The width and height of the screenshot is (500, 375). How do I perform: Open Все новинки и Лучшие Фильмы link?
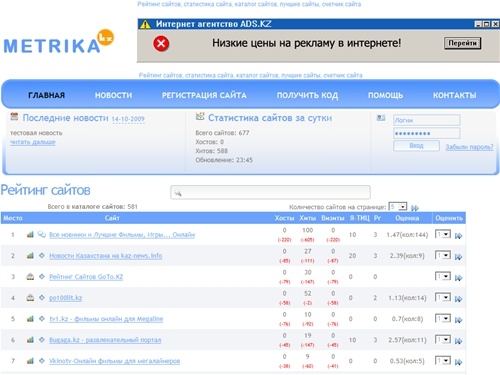point(122,235)
